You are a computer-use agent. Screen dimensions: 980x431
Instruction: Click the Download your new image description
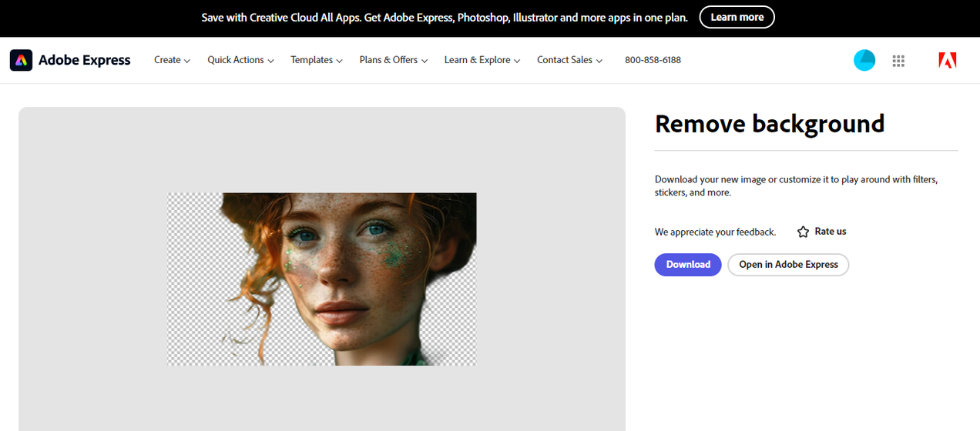tap(796, 185)
